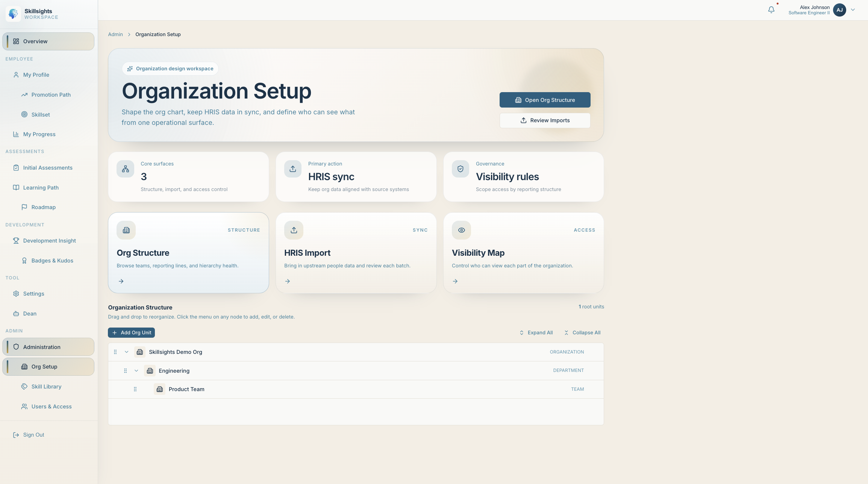Click the Skillsights logo icon
This screenshot has width=868, height=484.
14,14
